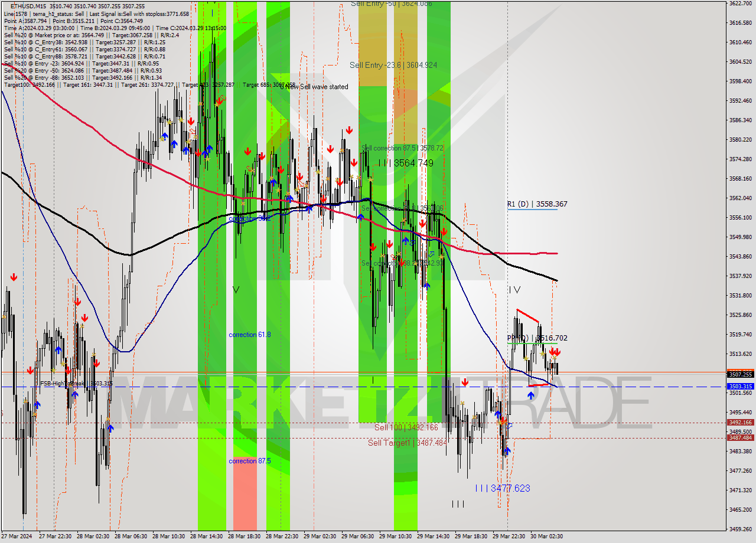Click the red price tag 3487.484

(x=740, y=437)
